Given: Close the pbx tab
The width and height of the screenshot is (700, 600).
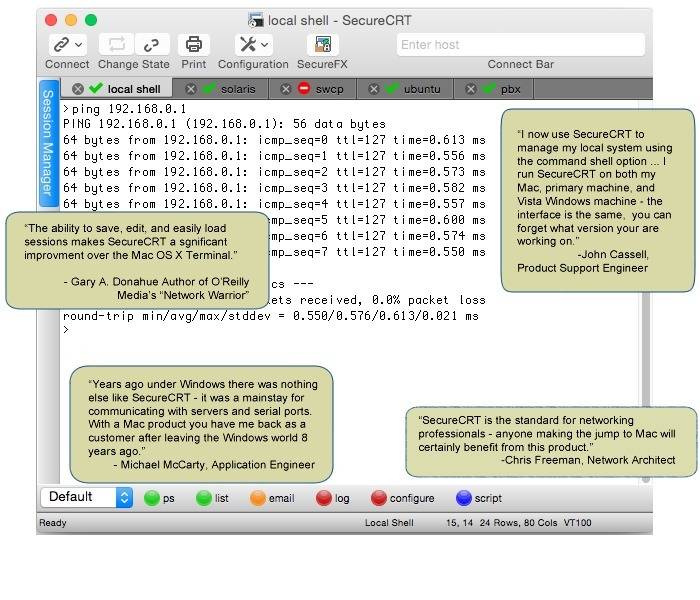Looking at the screenshot, I should pos(471,89).
